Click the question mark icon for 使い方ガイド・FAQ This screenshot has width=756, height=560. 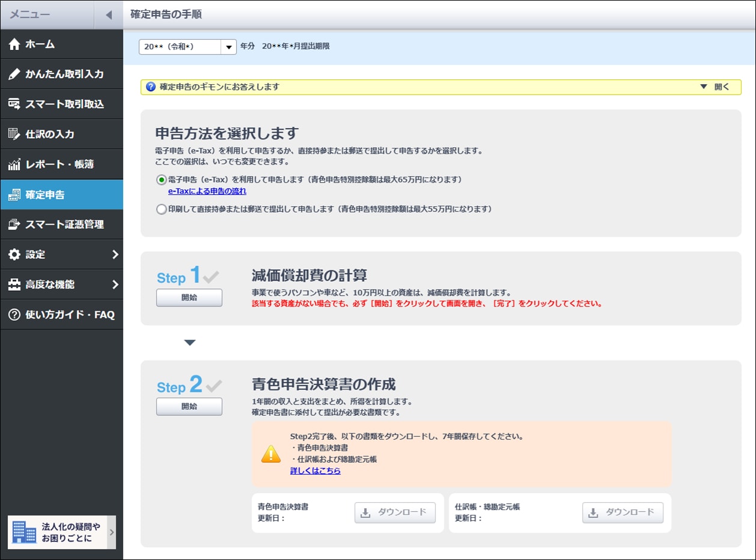coord(14,314)
